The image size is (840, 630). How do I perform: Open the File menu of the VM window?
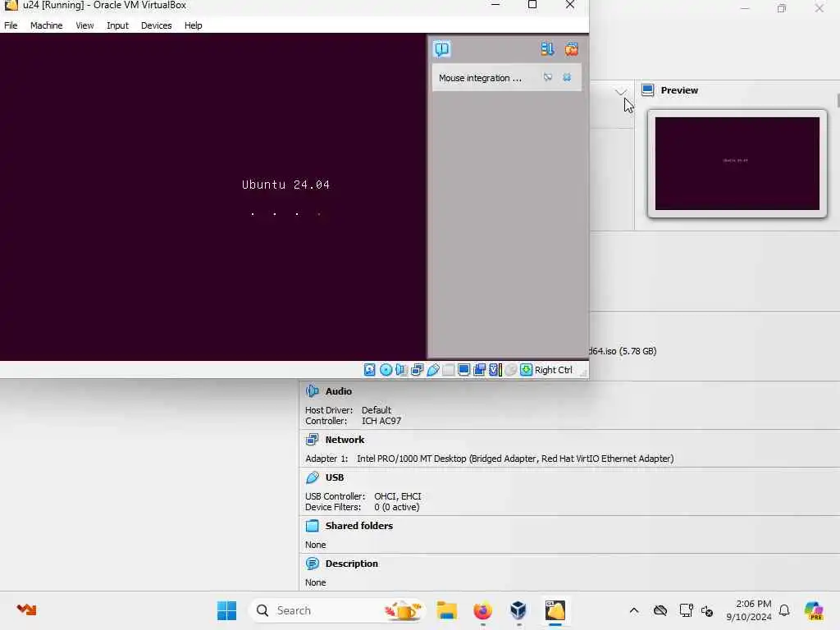(x=11, y=25)
